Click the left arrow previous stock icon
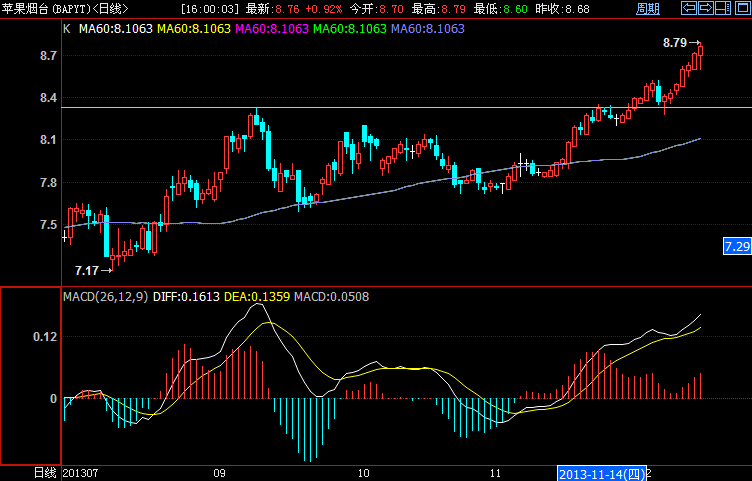 [689, 8]
